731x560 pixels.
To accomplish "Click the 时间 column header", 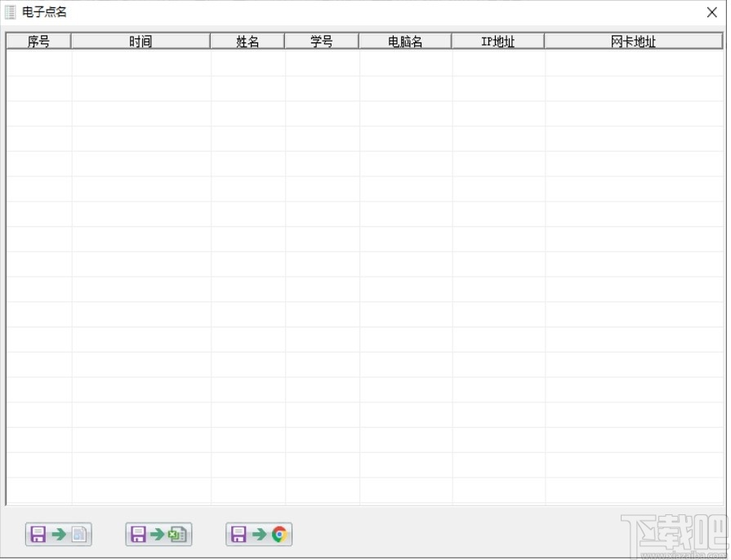I will (x=140, y=41).
